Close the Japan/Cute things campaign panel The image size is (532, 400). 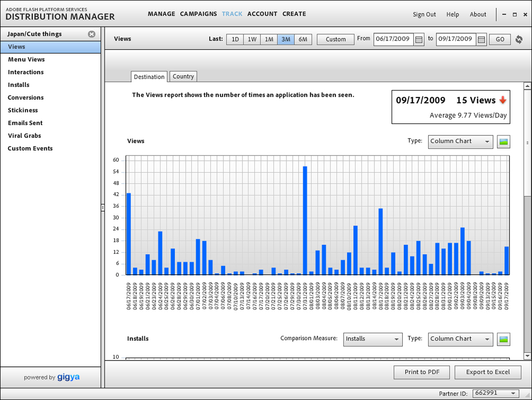coord(92,34)
